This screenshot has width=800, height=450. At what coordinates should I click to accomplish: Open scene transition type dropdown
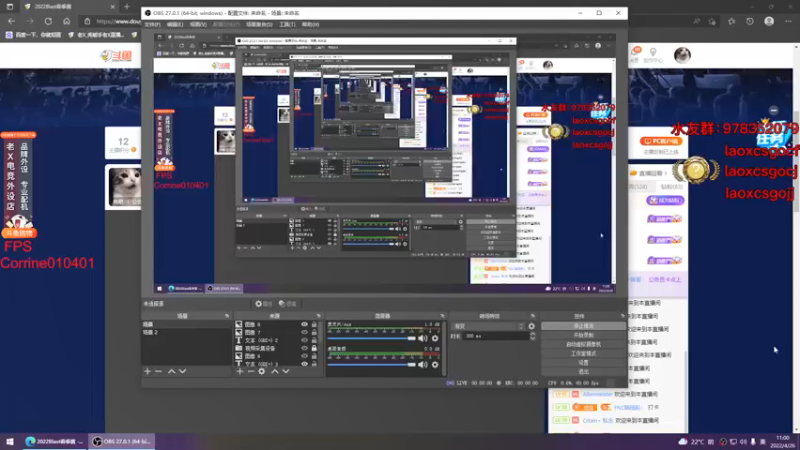(489, 326)
